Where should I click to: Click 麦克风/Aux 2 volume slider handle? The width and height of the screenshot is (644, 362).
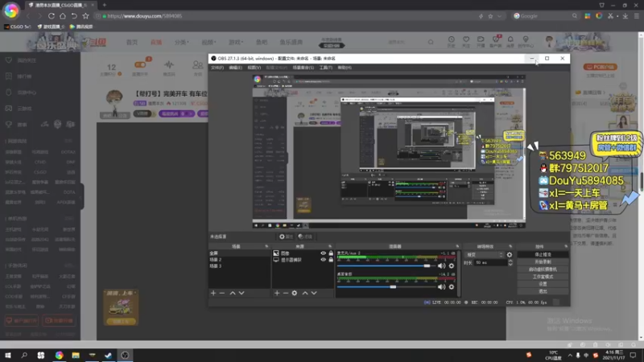(427, 266)
